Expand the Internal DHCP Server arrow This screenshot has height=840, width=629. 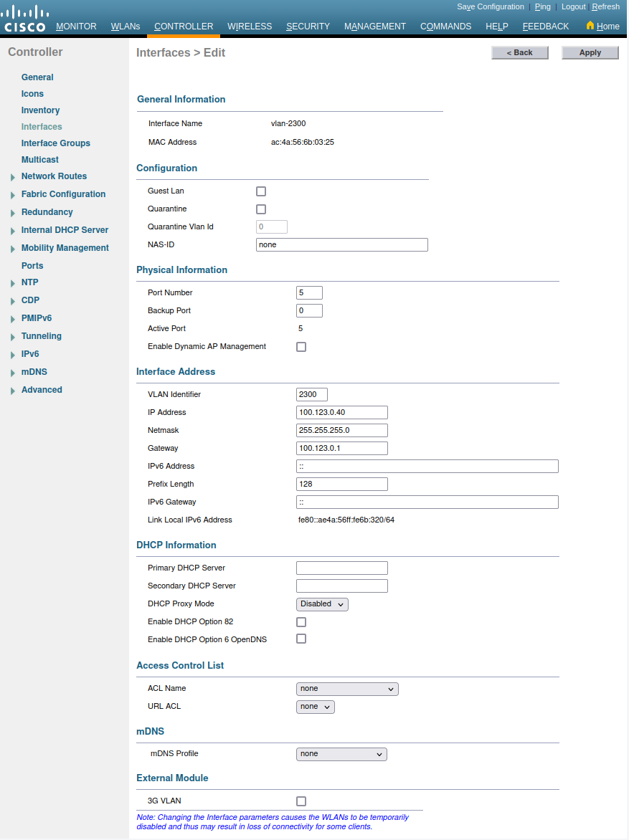13,231
